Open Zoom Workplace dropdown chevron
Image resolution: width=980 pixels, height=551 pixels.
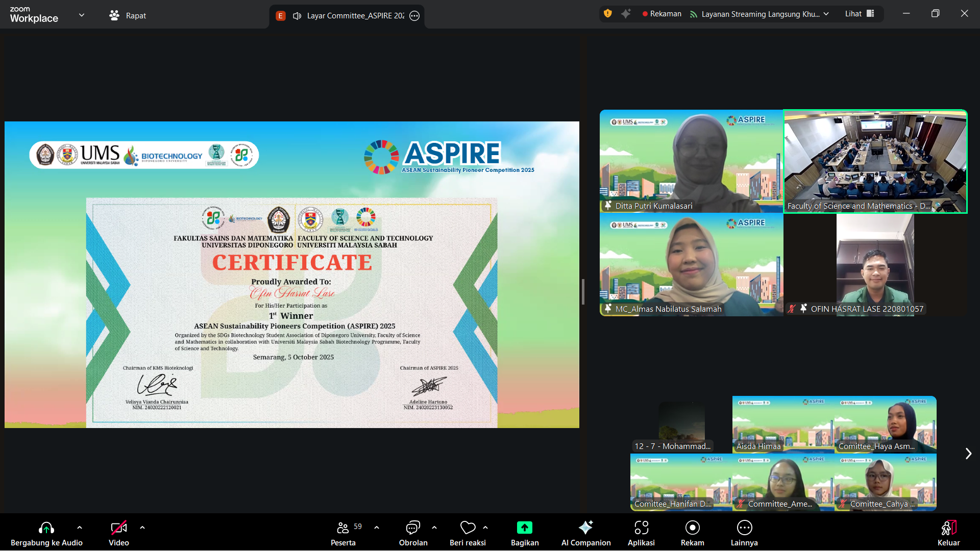pyautogui.click(x=82, y=15)
